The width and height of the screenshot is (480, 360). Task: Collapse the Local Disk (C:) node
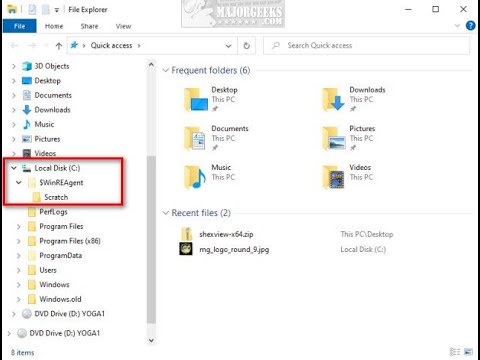[14, 168]
